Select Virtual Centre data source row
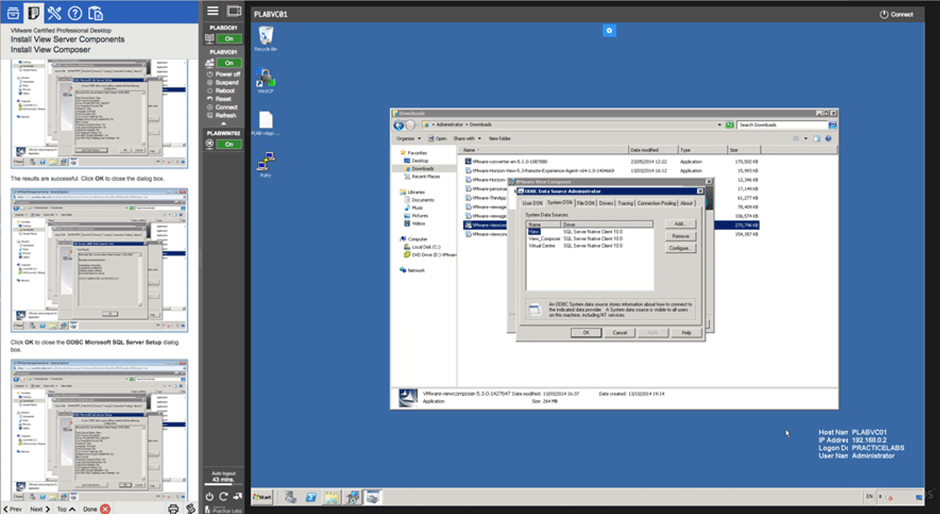This screenshot has height=514, width=940. pos(589,246)
